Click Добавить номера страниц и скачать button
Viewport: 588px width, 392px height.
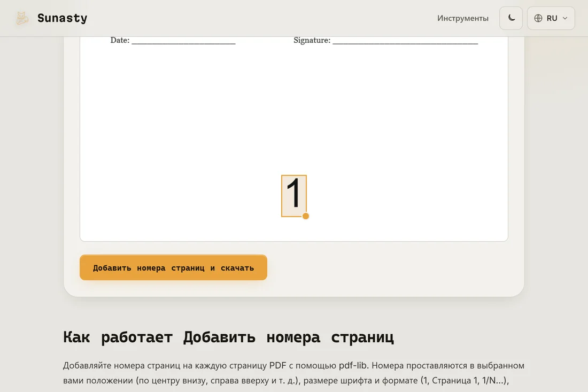click(173, 267)
